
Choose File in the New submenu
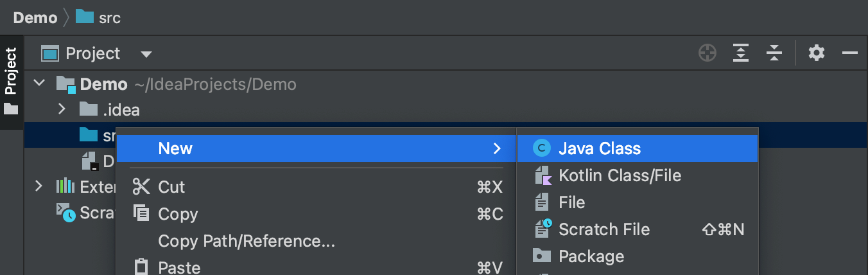(571, 202)
